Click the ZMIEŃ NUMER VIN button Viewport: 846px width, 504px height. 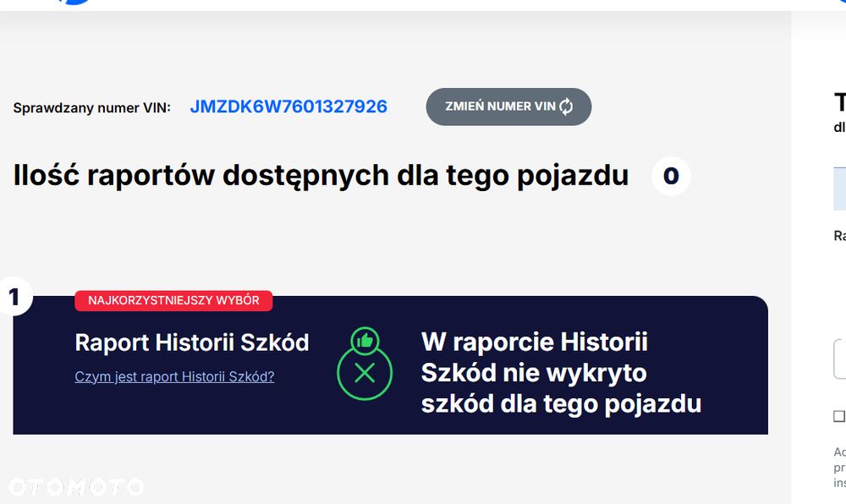click(x=508, y=107)
